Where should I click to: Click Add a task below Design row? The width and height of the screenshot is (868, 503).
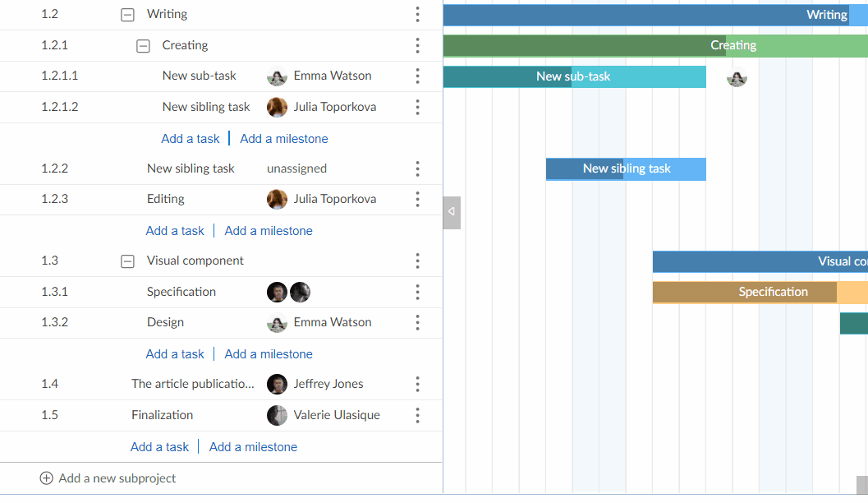click(175, 354)
